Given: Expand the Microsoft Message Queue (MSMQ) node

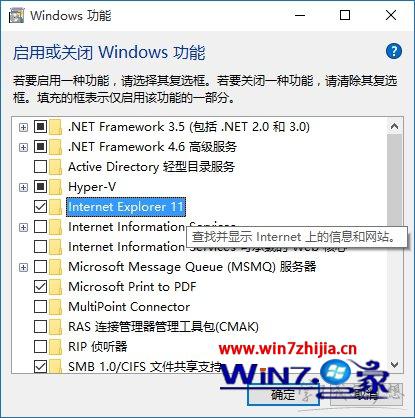Looking at the screenshot, I should click(x=23, y=267).
